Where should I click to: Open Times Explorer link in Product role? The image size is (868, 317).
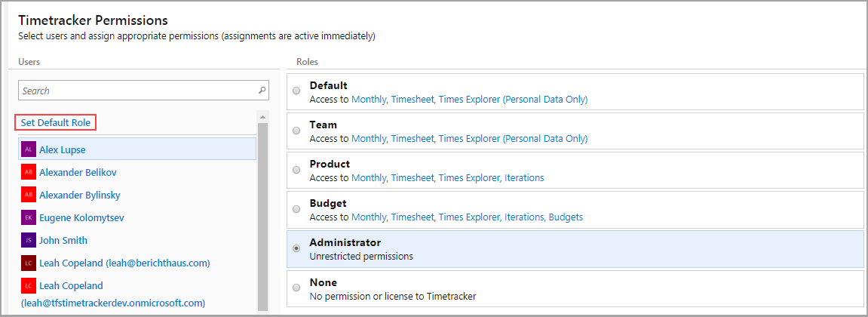[469, 178]
